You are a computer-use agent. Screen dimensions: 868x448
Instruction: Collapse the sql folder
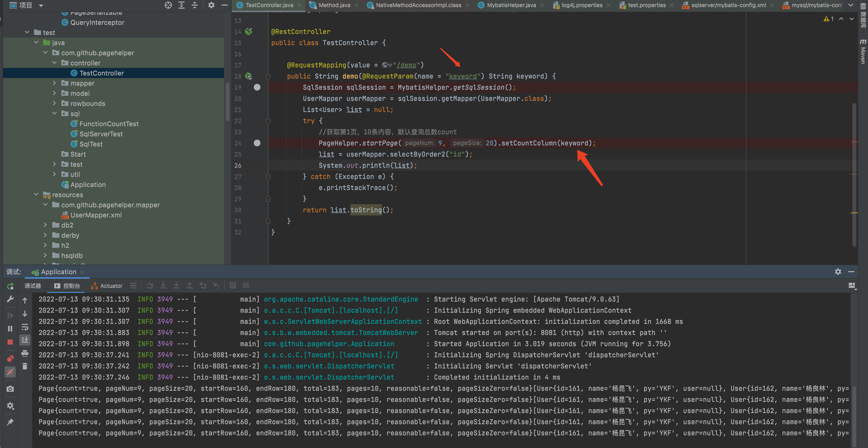point(54,114)
